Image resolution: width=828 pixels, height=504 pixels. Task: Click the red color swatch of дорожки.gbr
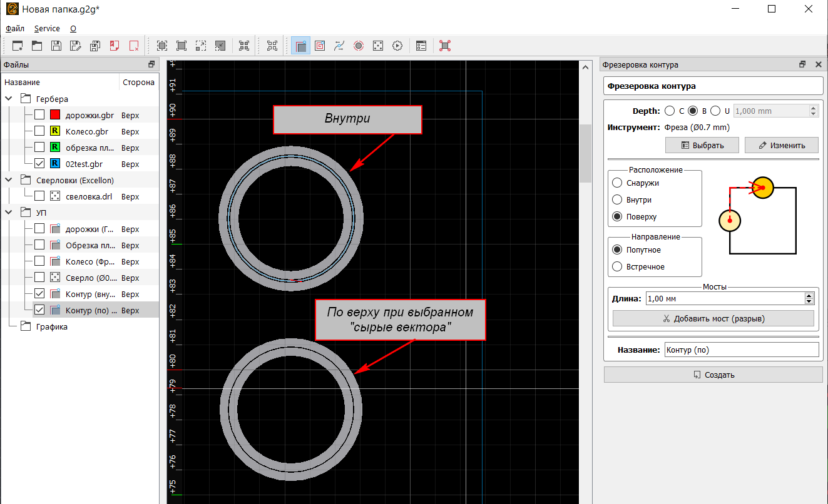[55, 115]
